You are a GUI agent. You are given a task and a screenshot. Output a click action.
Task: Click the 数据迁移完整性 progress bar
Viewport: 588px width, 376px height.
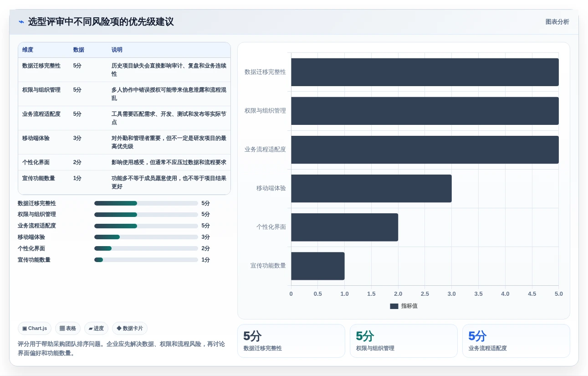pos(146,203)
